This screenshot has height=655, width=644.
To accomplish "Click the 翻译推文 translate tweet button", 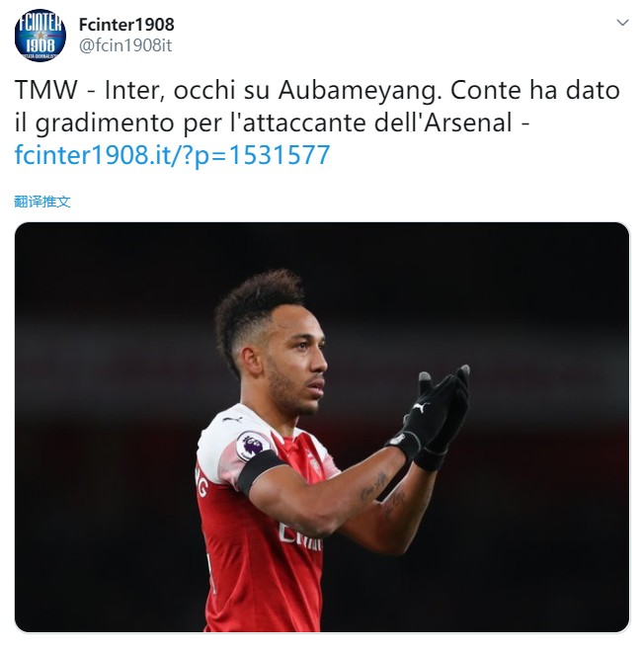I will (x=42, y=201).
